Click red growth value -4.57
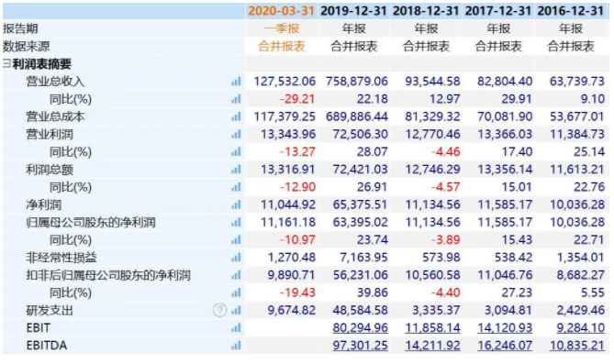Image resolution: width=614 pixels, height=364 pixels. (x=446, y=187)
